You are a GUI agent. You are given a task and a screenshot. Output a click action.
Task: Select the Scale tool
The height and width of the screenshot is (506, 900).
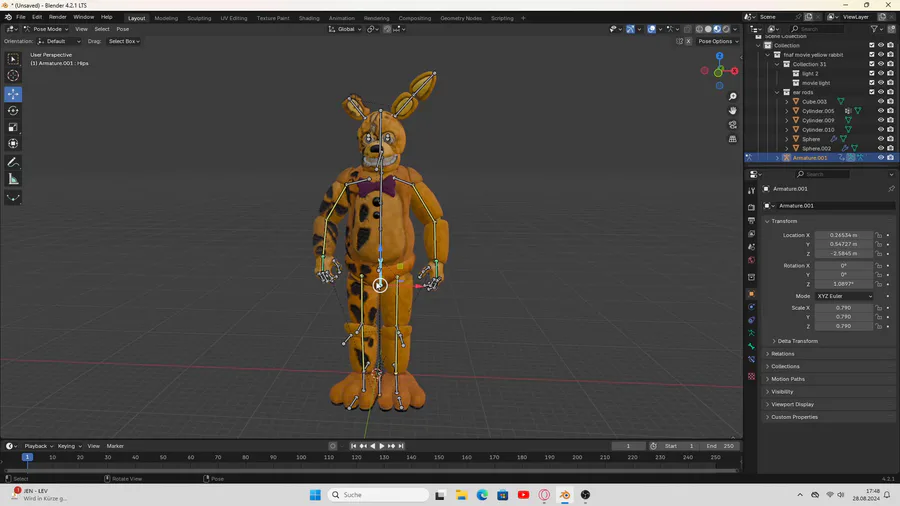tap(13, 127)
